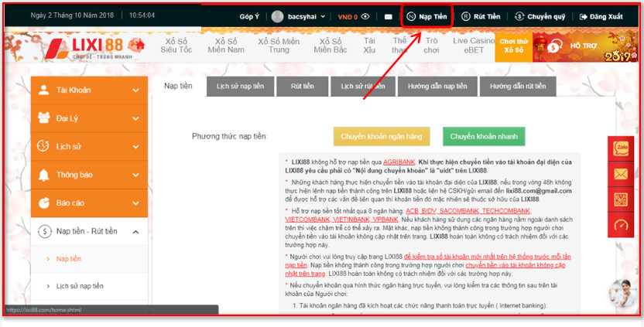Viewport: 644px width, 327px height.
Task: Open the Rút tiền tab
Action: (x=303, y=86)
